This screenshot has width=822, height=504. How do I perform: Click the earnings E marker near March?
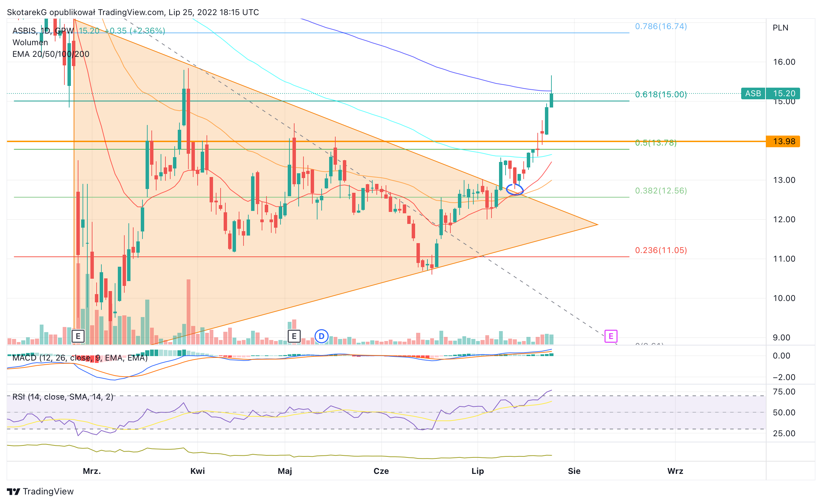tap(78, 336)
